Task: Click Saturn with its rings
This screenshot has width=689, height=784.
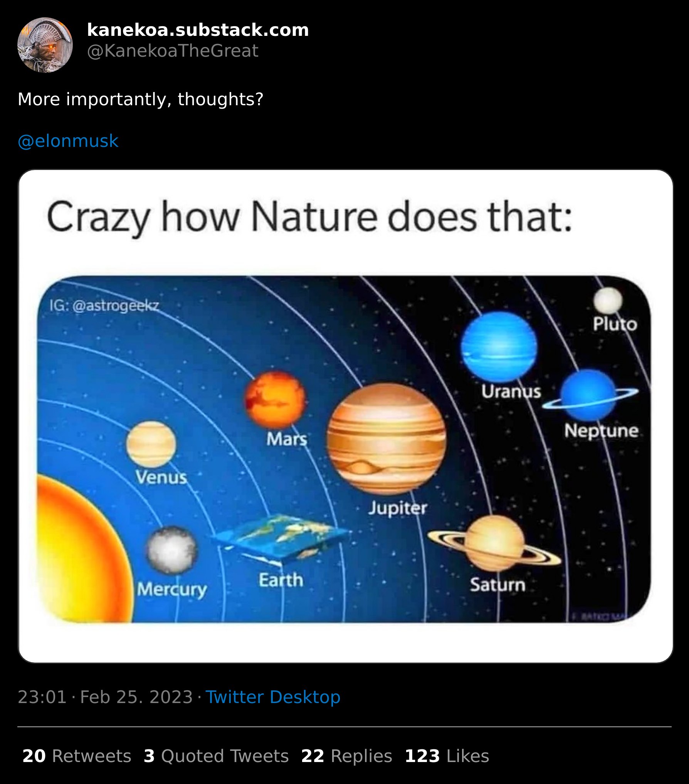Action: pos(495,544)
